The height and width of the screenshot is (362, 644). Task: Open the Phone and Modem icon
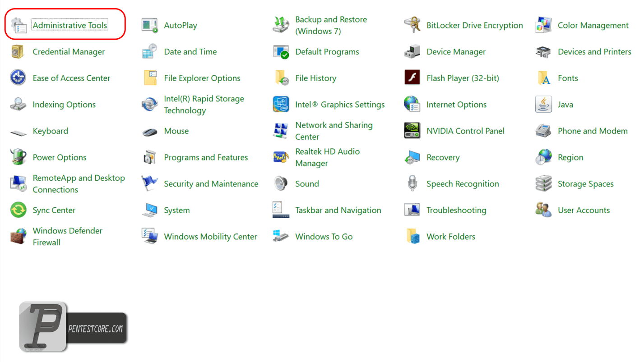(x=544, y=131)
